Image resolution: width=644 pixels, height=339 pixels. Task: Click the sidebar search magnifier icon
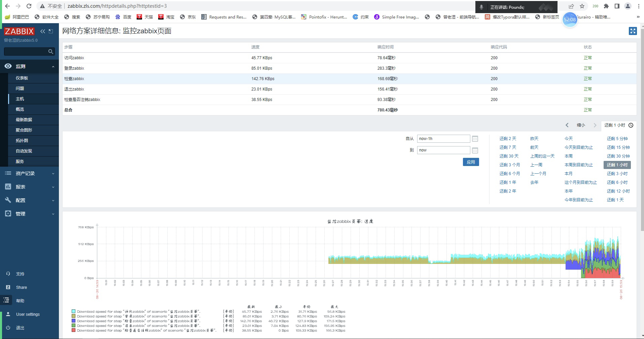[51, 52]
